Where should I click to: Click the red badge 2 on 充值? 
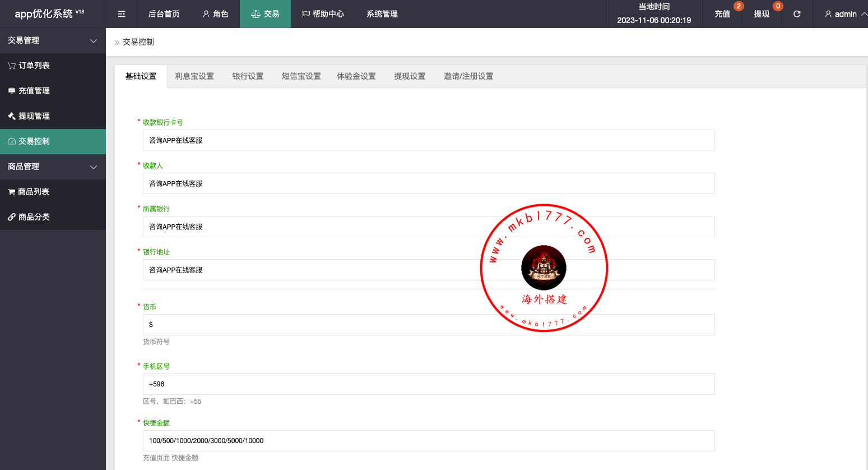(739, 6)
